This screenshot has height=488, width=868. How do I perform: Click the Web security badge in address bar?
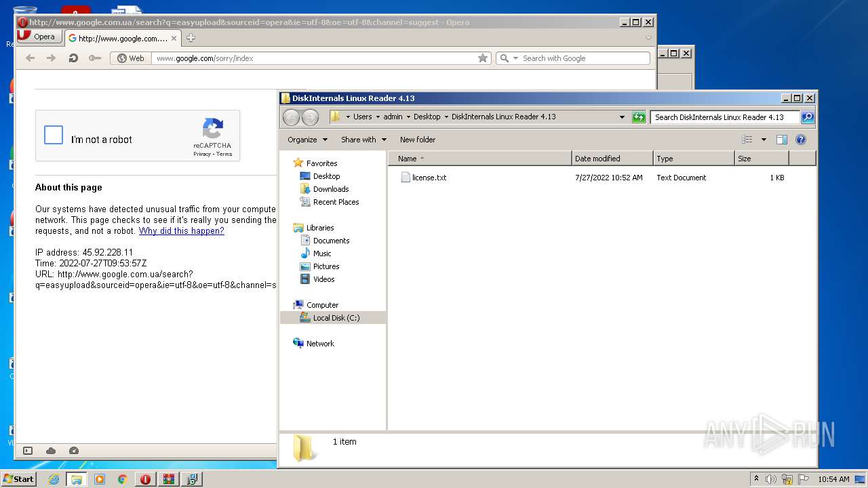pyautogui.click(x=131, y=58)
